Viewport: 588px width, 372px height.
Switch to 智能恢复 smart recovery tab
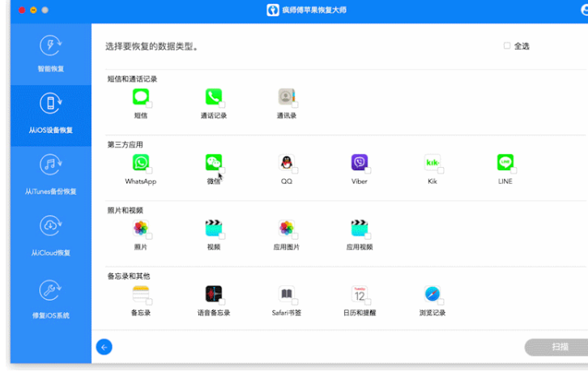click(51, 54)
